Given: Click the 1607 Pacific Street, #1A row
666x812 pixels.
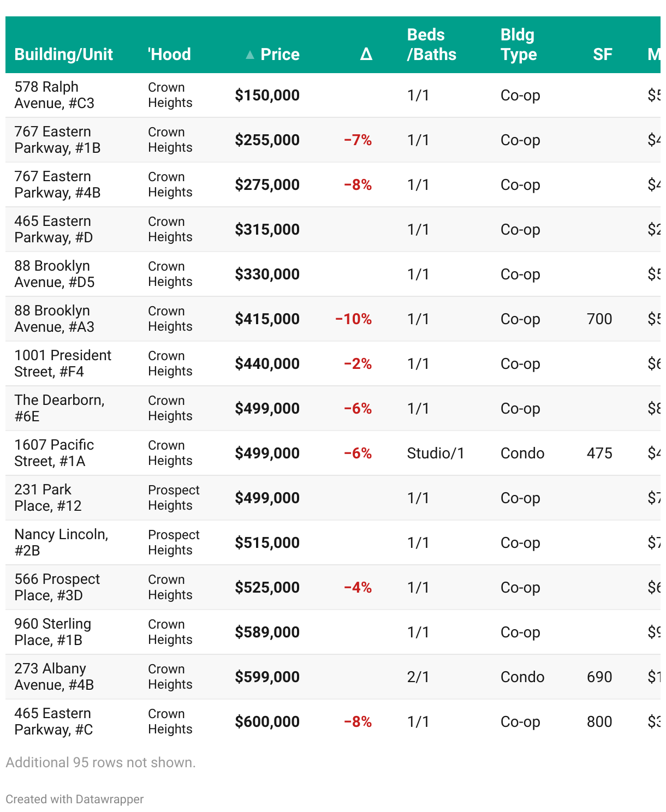Looking at the screenshot, I should (54, 453).
